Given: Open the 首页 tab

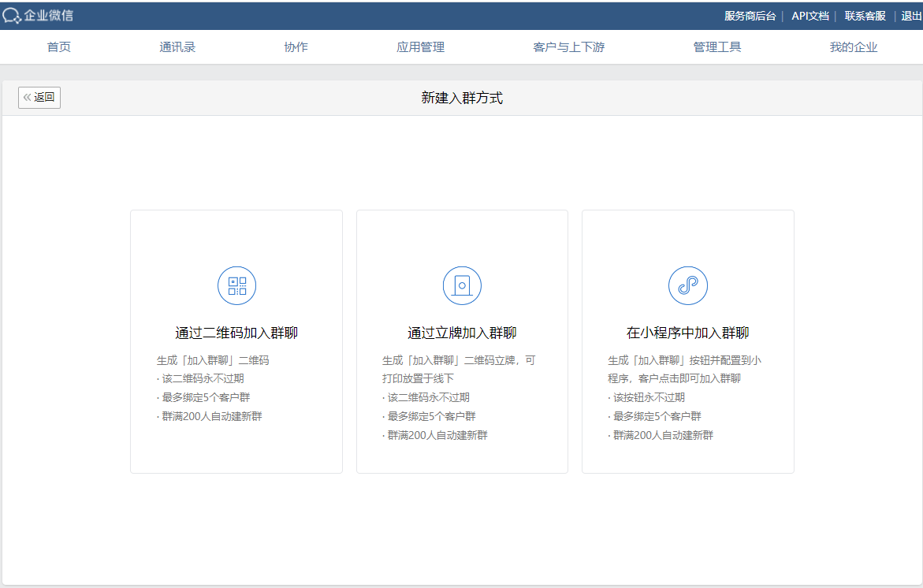Looking at the screenshot, I should click(59, 47).
